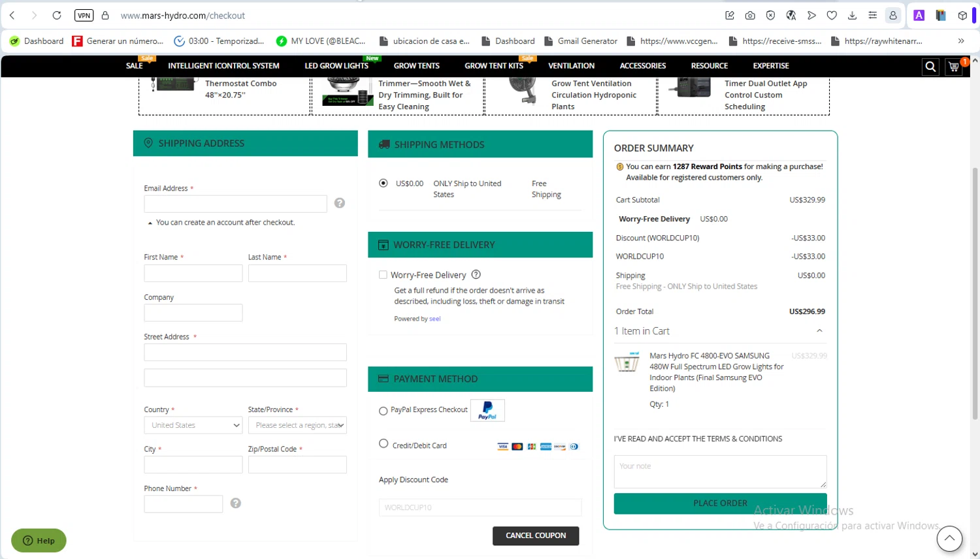This screenshot has height=559, width=980.
Task: Click the Company input field
Action: pyautogui.click(x=193, y=313)
